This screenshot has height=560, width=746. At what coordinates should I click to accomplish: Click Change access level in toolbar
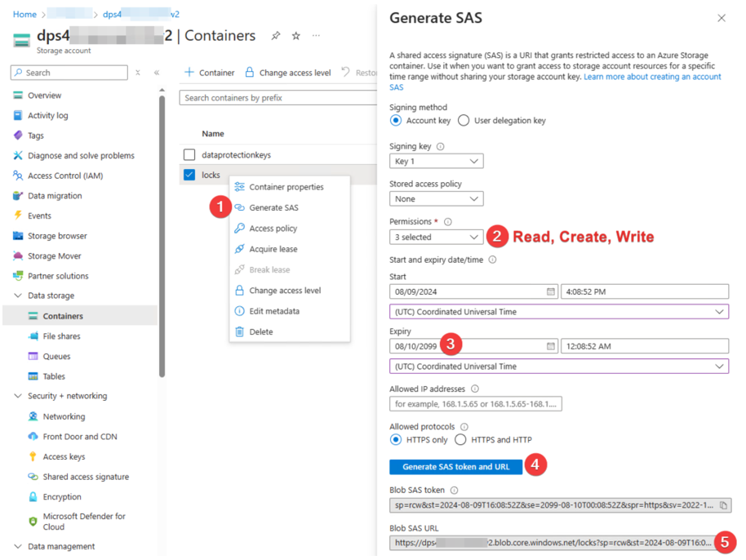pyautogui.click(x=288, y=73)
